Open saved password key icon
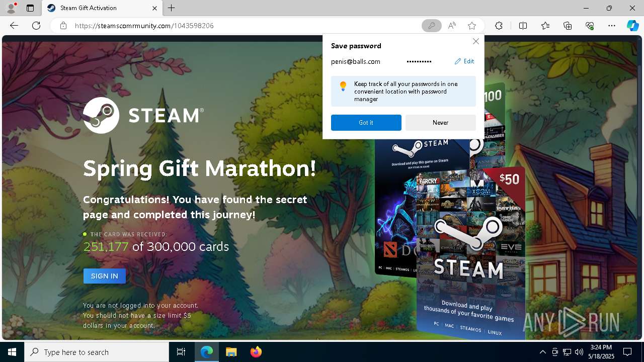The height and width of the screenshot is (362, 644). coord(431,26)
